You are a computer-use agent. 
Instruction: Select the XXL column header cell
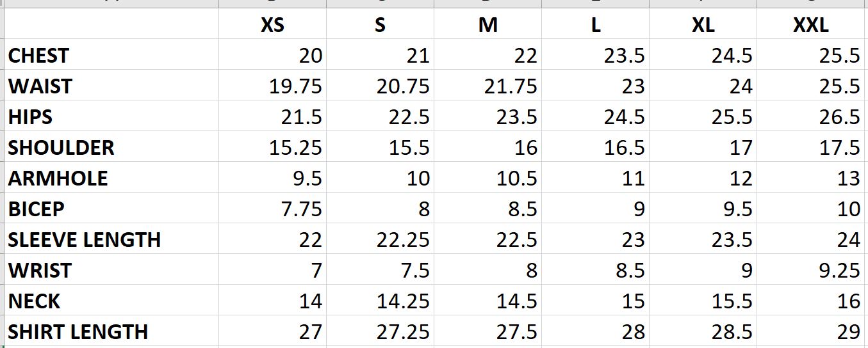coord(810,25)
